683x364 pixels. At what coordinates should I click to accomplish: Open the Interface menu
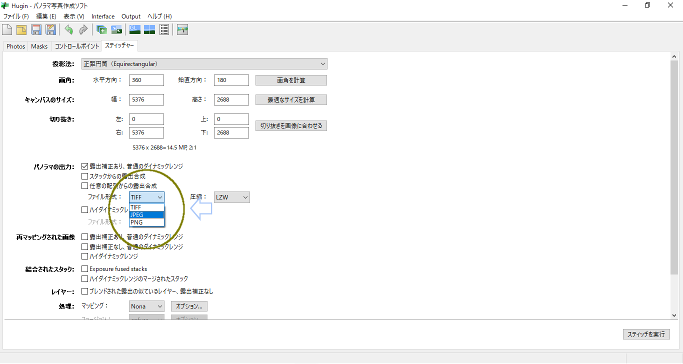pyautogui.click(x=103, y=16)
